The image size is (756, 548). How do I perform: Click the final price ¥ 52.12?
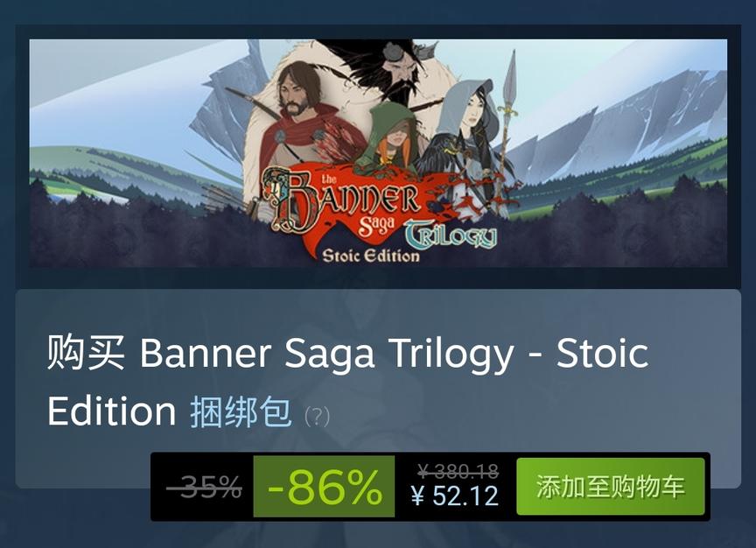point(455,495)
